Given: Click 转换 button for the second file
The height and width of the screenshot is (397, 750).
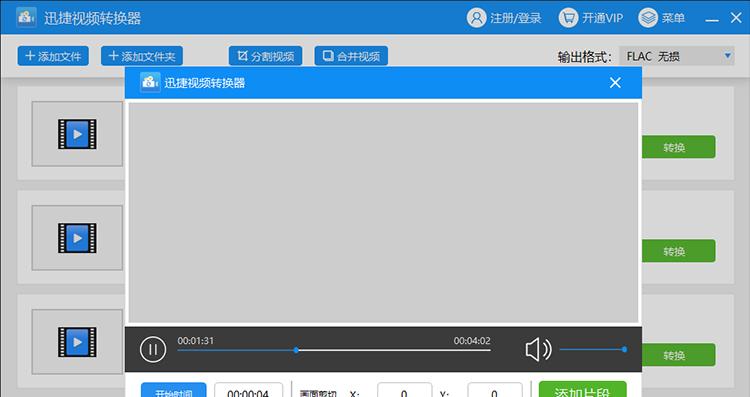Looking at the screenshot, I should coord(678,251).
